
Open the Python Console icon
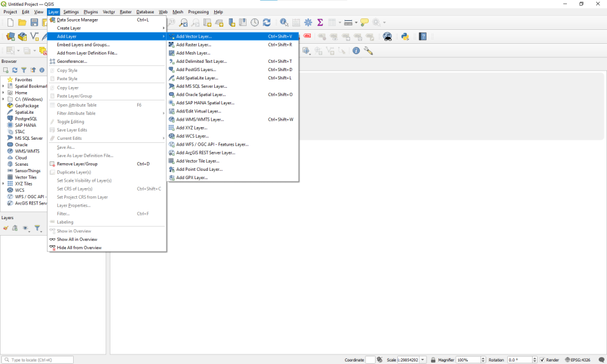(405, 37)
